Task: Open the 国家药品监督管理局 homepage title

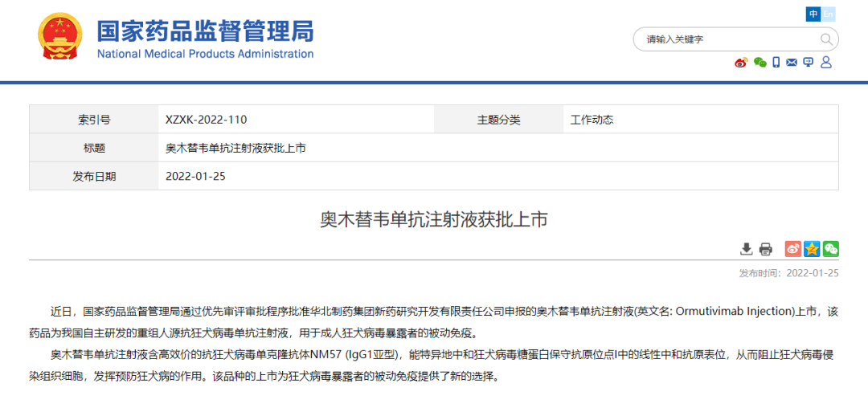Action: (206, 31)
